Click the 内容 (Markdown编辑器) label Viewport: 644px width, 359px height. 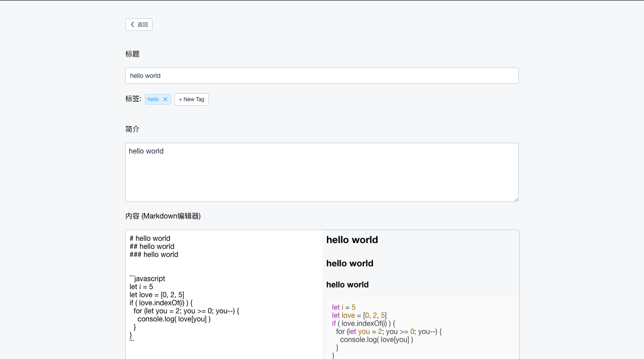coord(163,216)
